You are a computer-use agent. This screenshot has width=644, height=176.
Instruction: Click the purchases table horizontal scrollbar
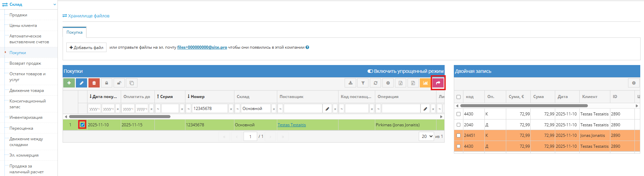[120, 116]
